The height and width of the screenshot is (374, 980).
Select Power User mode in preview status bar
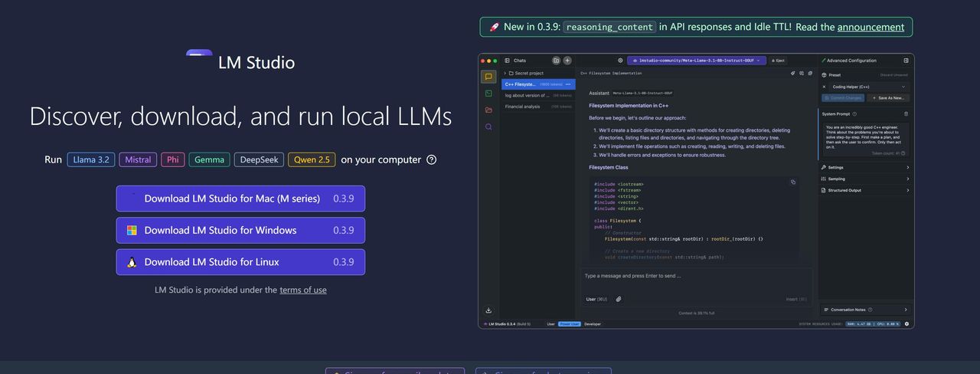(x=570, y=324)
